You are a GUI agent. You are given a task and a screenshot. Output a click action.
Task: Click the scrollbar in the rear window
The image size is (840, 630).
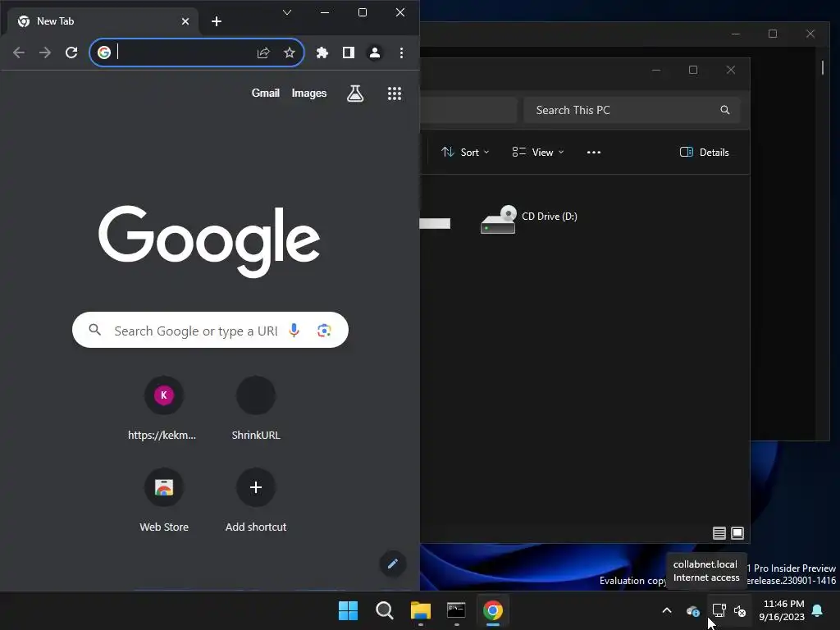[822, 67]
